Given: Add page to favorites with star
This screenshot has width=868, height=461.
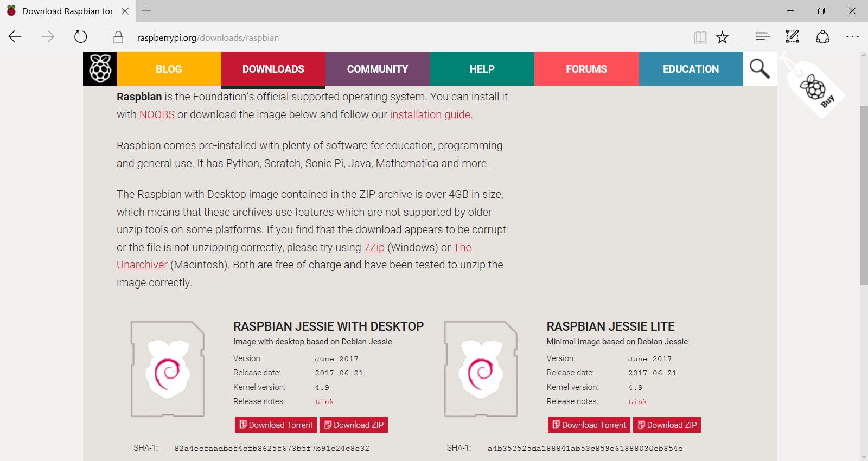Looking at the screenshot, I should (x=722, y=37).
